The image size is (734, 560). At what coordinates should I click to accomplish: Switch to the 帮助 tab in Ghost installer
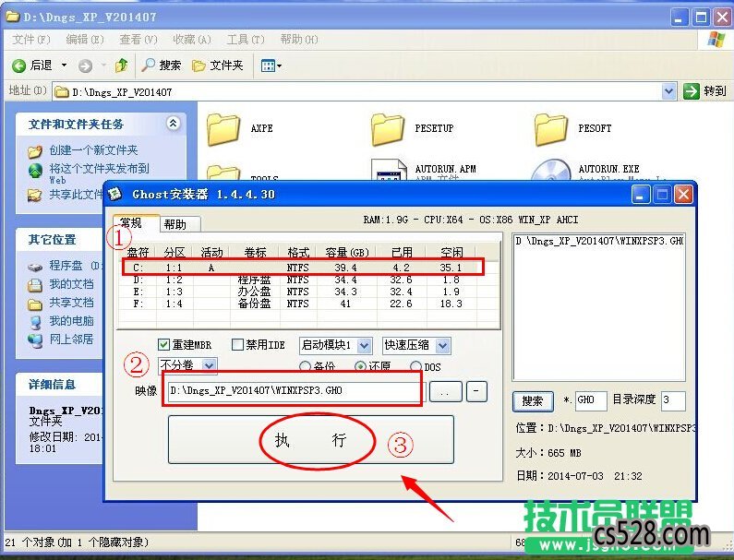[x=180, y=224]
